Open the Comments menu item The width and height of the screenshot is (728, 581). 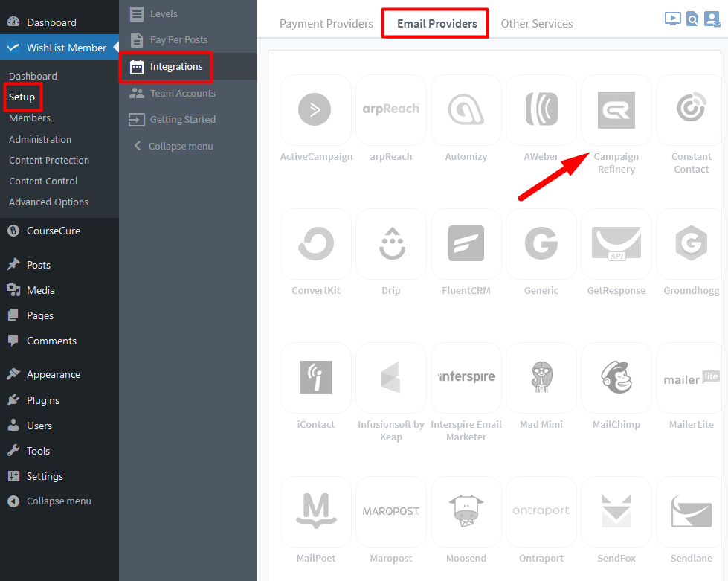click(59, 341)
